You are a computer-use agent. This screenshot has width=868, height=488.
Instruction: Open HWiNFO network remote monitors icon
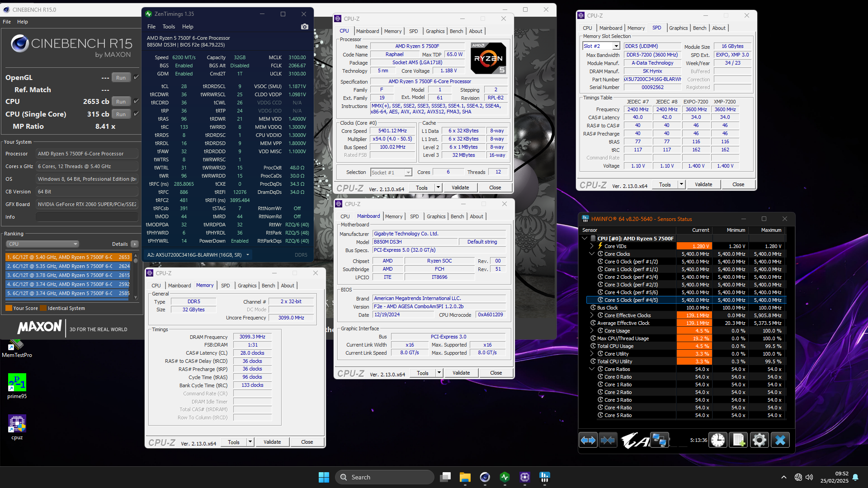click(x=659, y=440)
